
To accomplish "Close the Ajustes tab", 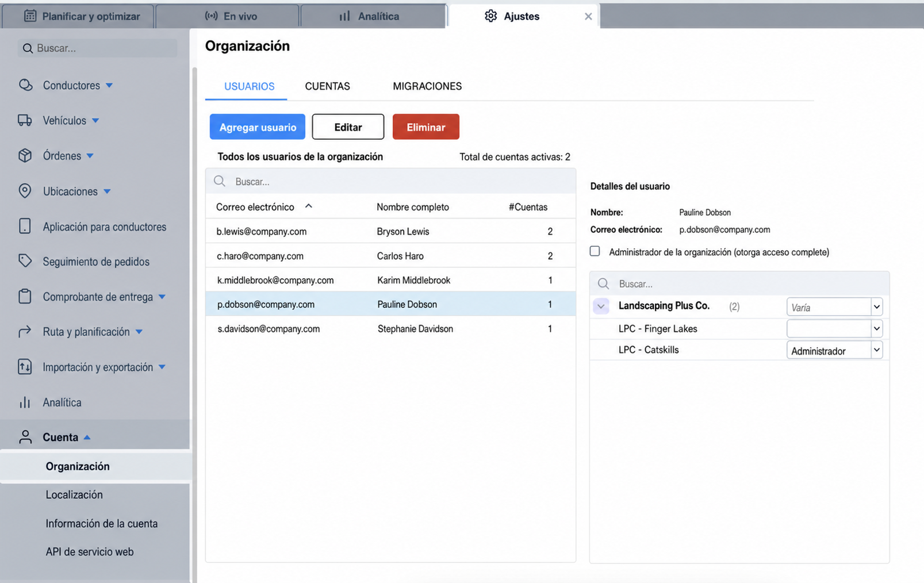I will 588,17.
